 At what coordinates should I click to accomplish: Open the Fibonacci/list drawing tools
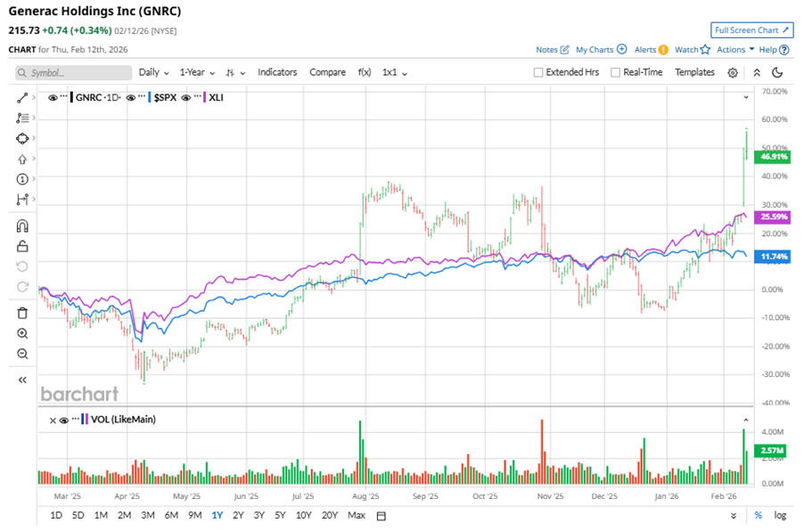point(22,118)
